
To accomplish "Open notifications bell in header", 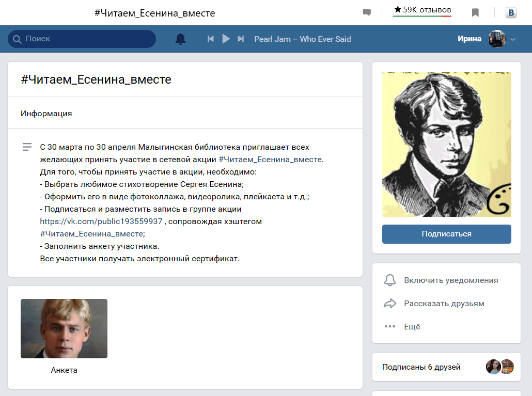I will click(x=180, y=39).
